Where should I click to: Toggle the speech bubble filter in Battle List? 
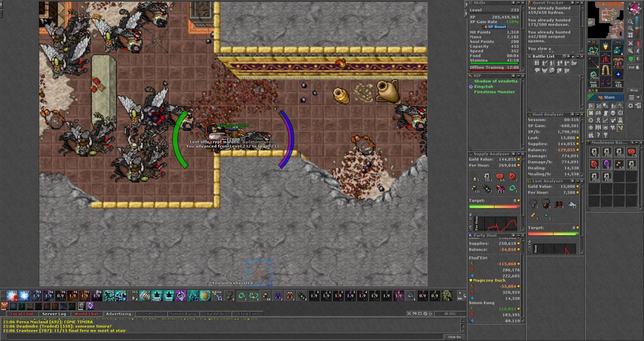(x=537, y=70)
